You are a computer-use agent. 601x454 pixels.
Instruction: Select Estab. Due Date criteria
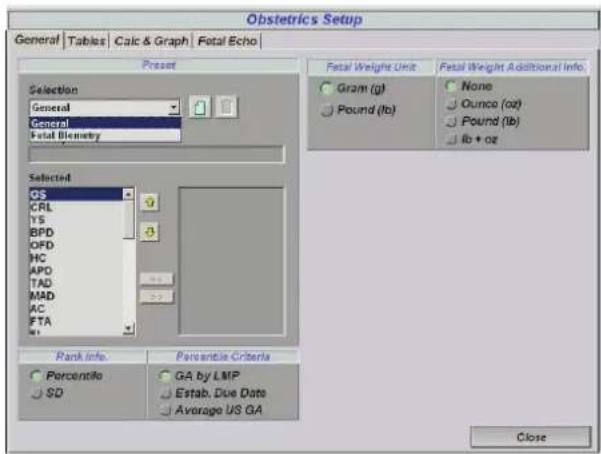tap(165, 393)
